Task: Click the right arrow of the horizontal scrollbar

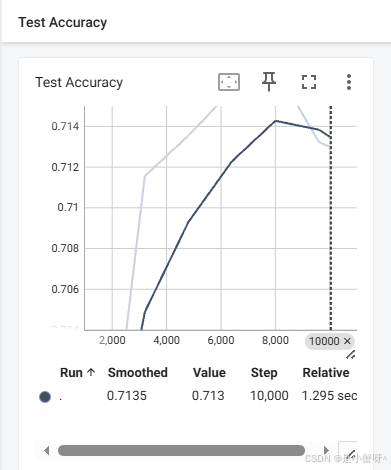Action: coord(326,451)
